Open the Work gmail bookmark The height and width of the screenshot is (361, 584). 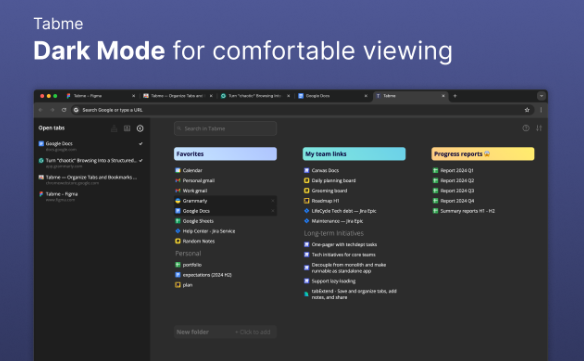[x=195, y=190]
